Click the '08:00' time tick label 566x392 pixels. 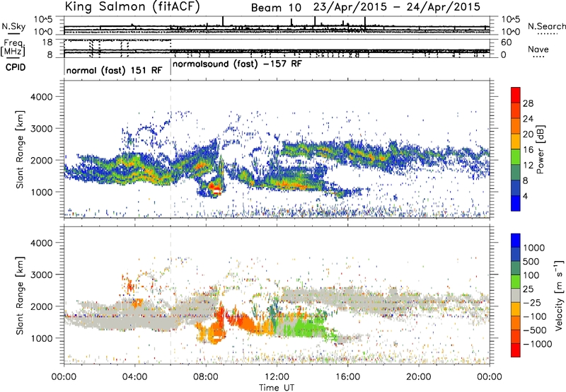206,377
